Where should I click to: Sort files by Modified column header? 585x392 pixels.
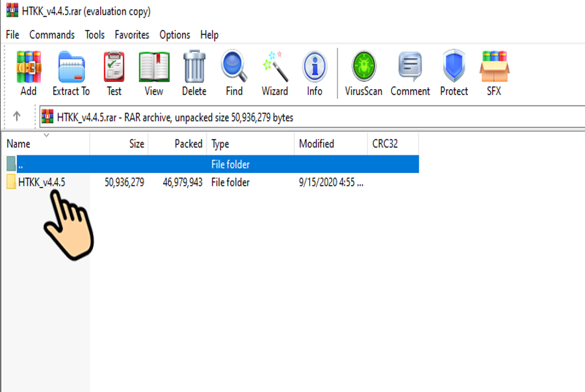(317, 144)
